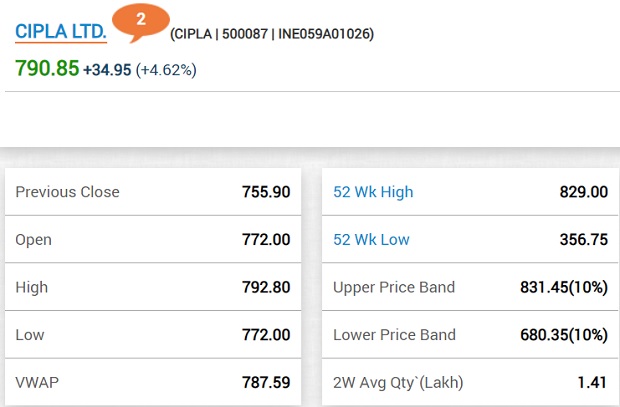The width and height of the screenshot is (620, 407).
Task: Select the Low price row
Action: 153,335
